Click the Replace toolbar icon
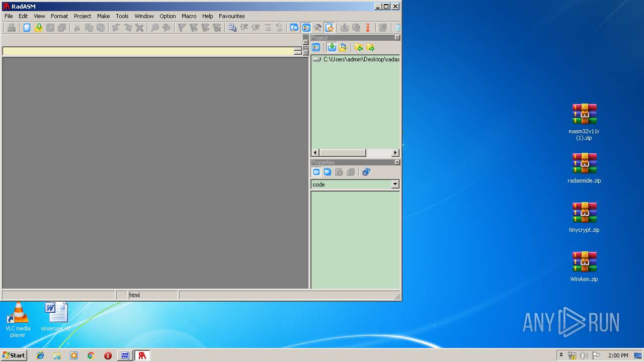The image size is (644, 362). (x=167, y=28)
